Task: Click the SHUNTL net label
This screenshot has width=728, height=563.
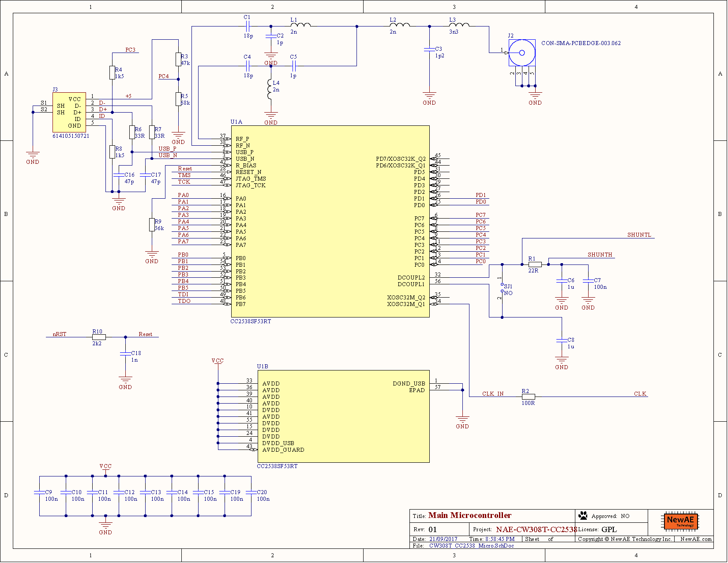Action: point(639,235)
